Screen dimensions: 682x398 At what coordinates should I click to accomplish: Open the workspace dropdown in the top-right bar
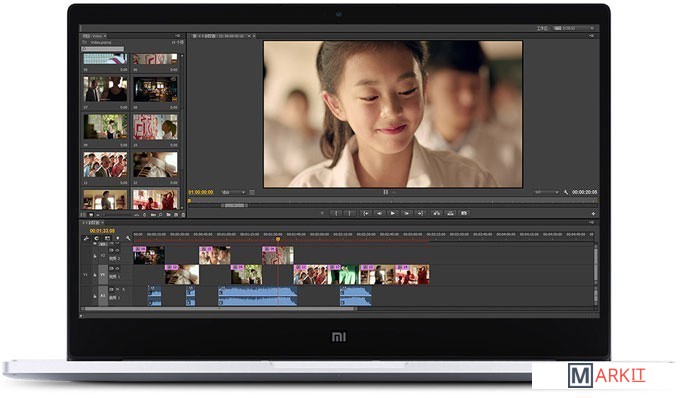click(x=574, y=28)
